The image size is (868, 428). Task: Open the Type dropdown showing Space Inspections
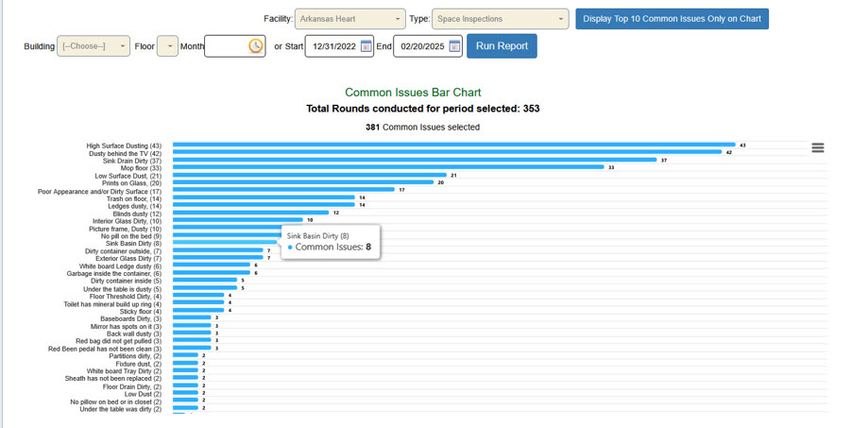click(x=501, y=19)
